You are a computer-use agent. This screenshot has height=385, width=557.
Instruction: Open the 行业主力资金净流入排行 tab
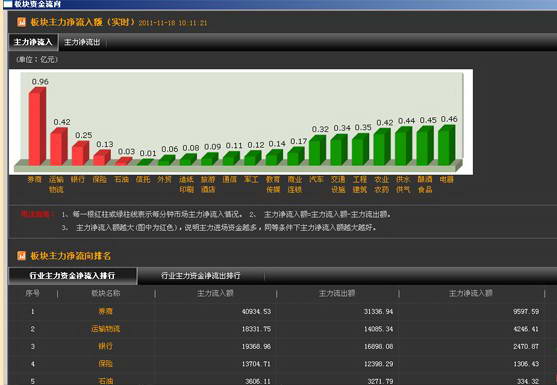click(x=72, y=276)
